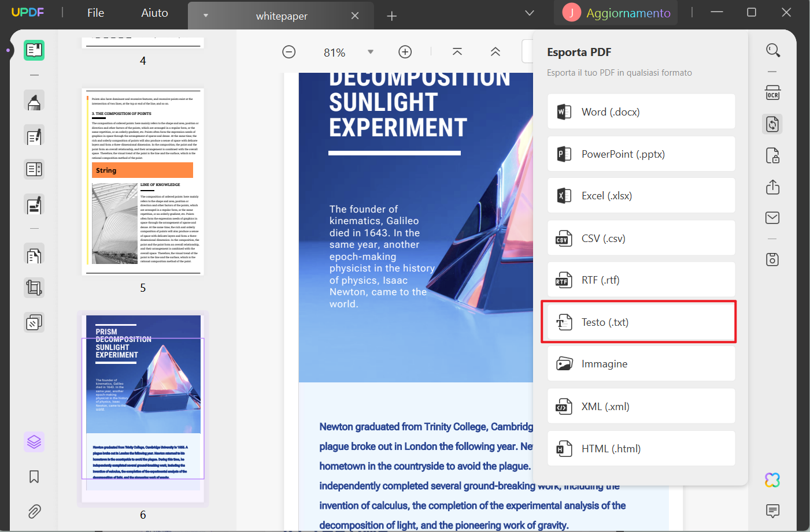810x532 pixels.
Task: Open the Fill and Sign tool
Action: 34,205
